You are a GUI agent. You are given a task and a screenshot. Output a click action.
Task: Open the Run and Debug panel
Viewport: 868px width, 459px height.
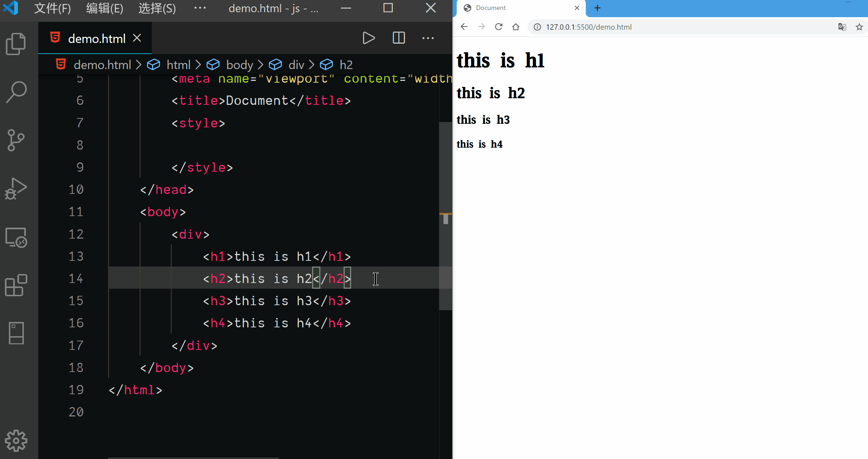16,189
